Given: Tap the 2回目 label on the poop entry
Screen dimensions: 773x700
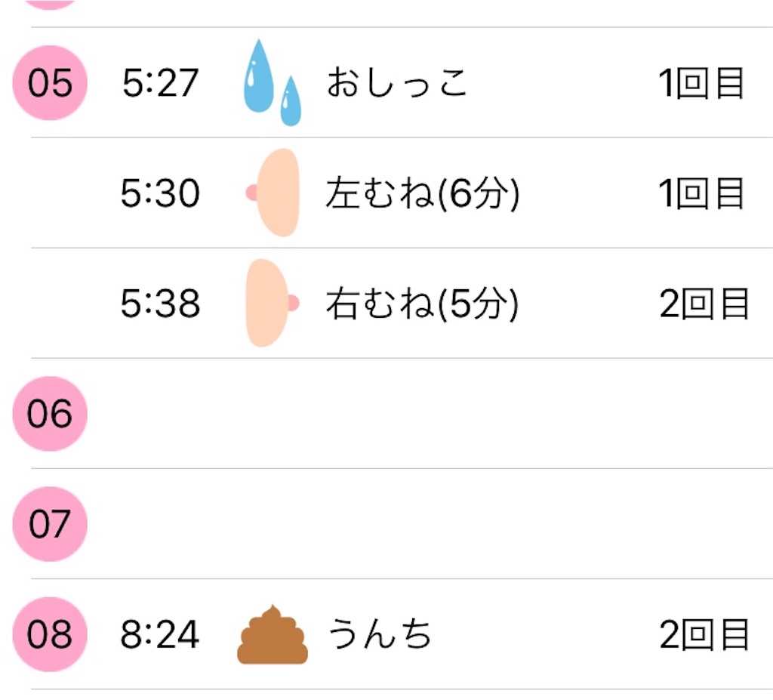Looking at the screenshot, I should pyautogui.click(x=701, y=637).
